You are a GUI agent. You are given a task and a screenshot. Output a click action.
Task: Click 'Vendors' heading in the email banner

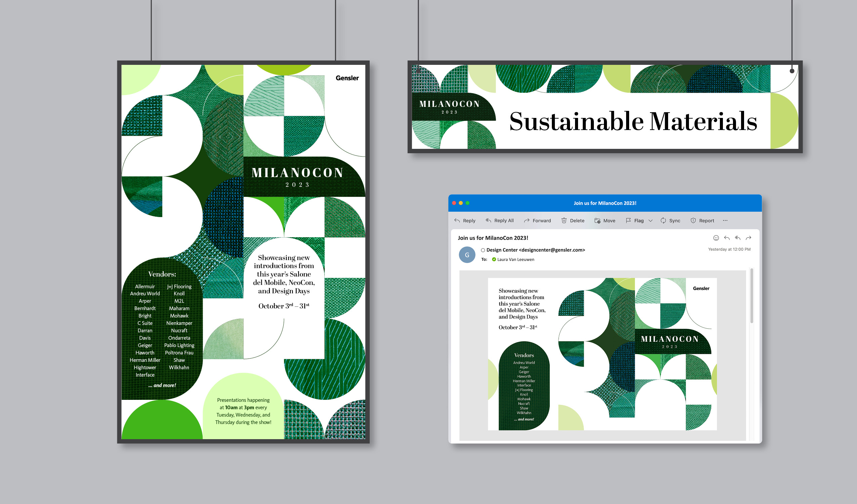tap(524, 355)
